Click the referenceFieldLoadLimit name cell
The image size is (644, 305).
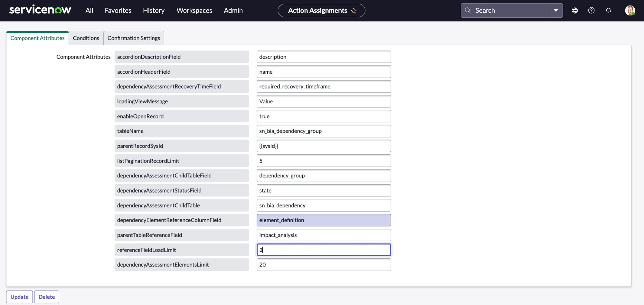click(x=182, y=250)
